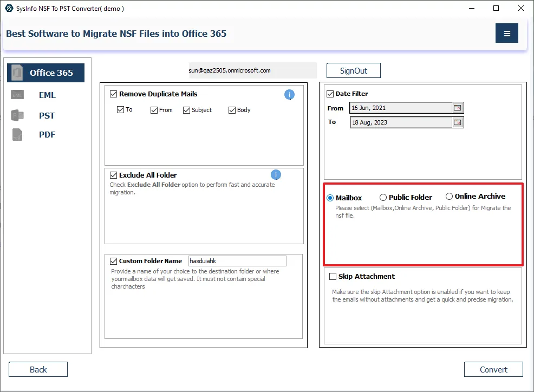Choose the Online Archive radio option
The height and width of the screenshot is (392, 534).
click(450, 197)
